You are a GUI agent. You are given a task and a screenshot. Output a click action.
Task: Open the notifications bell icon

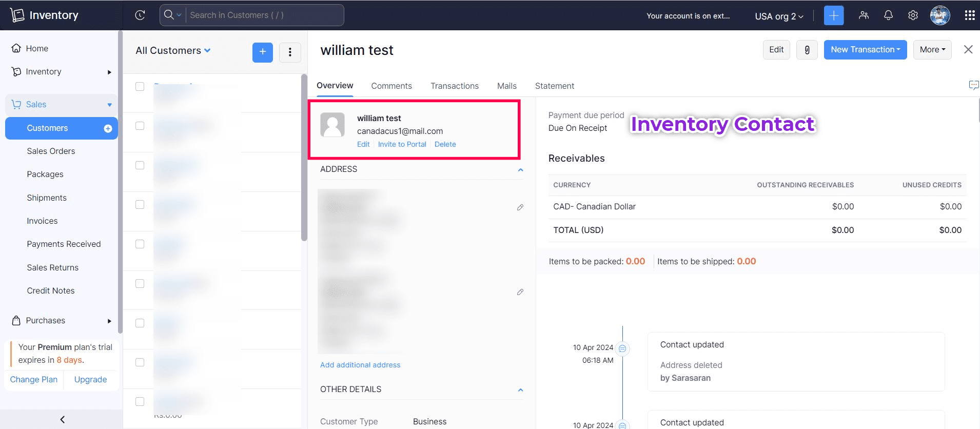coord(888,15)
